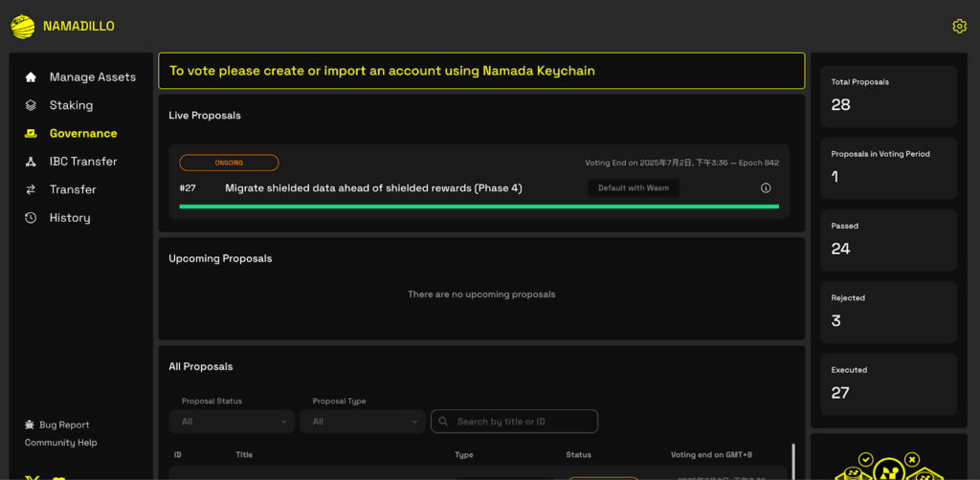The height and width of the screenshot is (480, 980).
Task: Click the Executed 27 card
Action: point(889,384)
